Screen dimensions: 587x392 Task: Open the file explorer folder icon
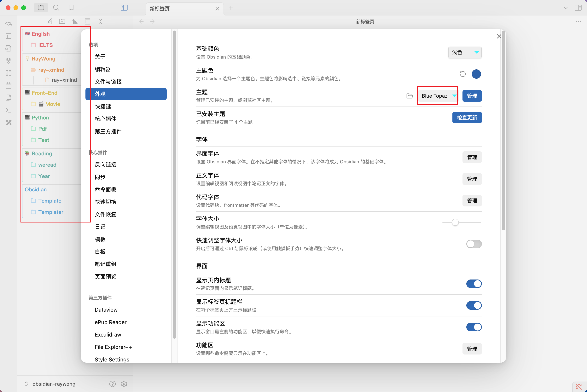[x=41, y=8]
